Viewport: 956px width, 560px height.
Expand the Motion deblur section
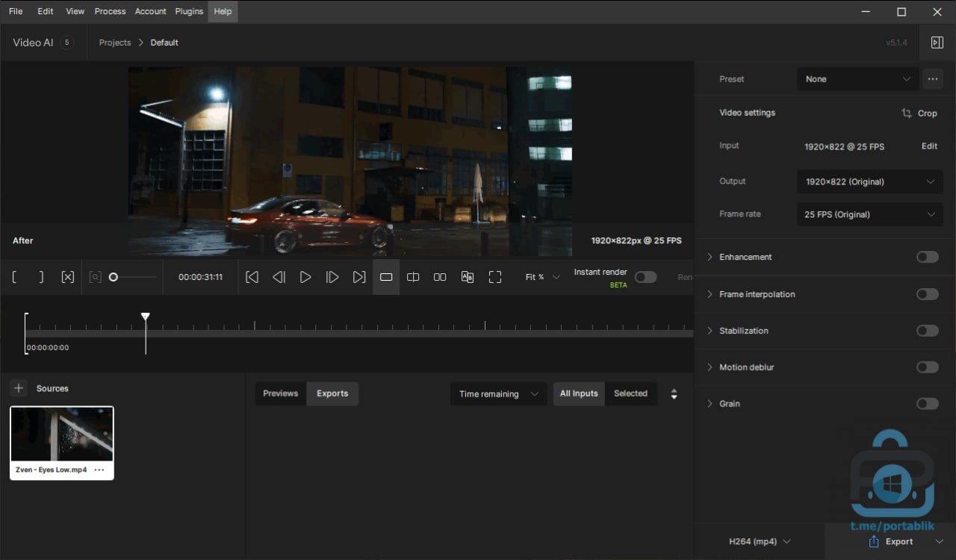710,367
